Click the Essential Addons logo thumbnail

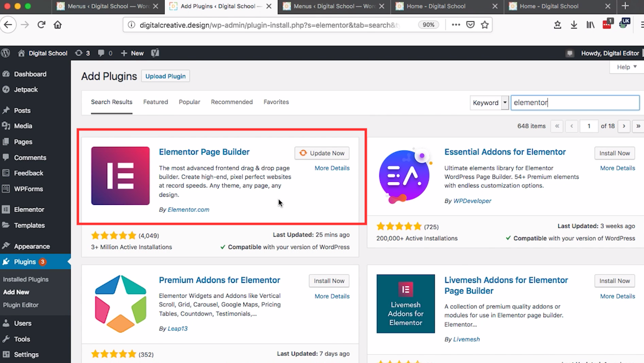click(x=406, y=176)
